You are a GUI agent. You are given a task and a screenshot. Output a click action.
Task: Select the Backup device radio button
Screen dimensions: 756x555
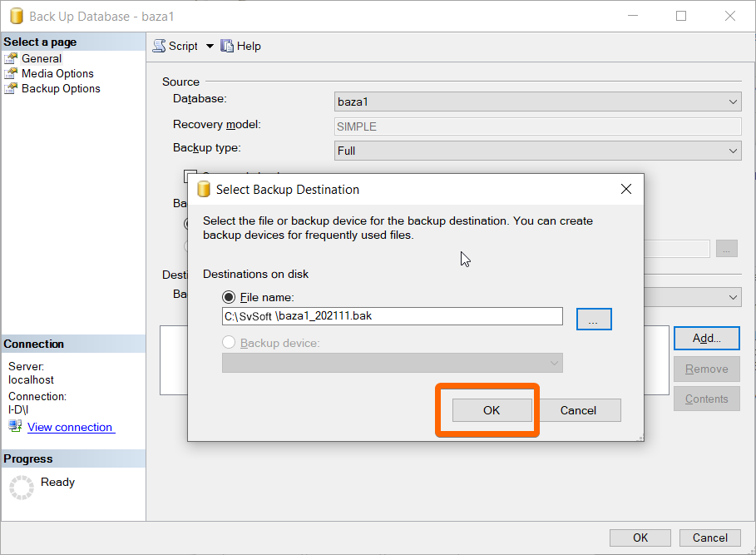coord(229,342)
